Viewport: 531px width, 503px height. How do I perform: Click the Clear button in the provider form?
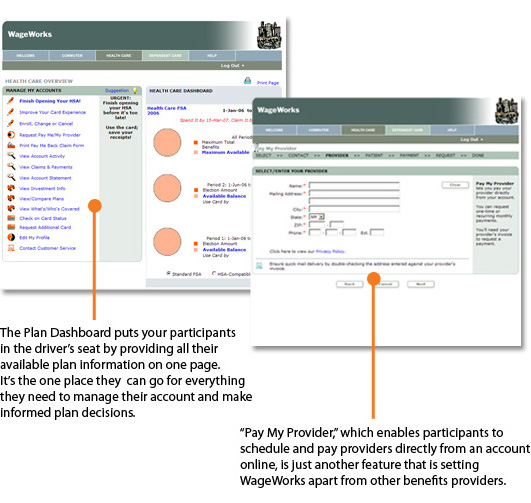(x=455, y=185)
